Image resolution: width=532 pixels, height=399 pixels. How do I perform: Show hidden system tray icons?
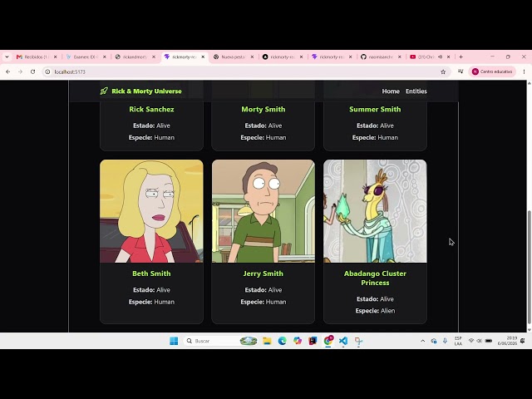click(x=423, y=341)
